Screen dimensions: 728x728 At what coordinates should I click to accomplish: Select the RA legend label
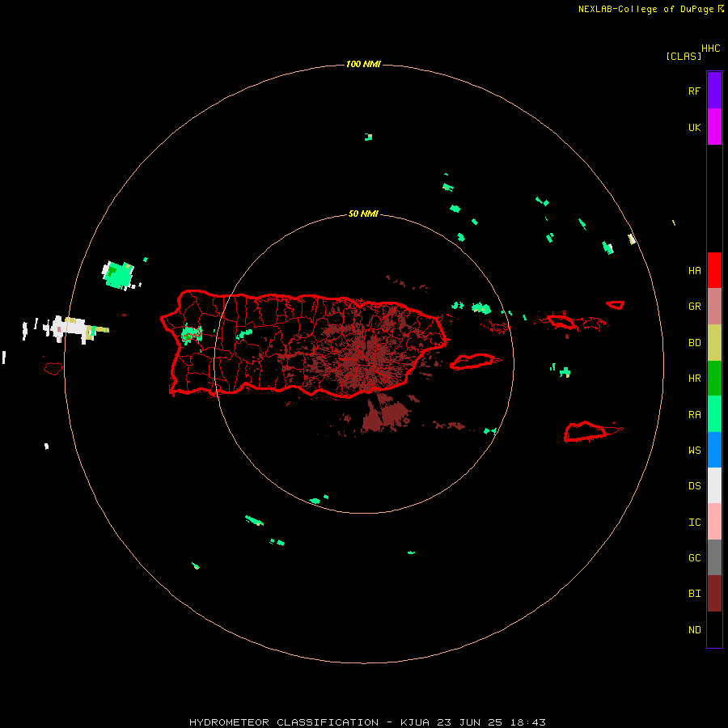tap(694, 415)
